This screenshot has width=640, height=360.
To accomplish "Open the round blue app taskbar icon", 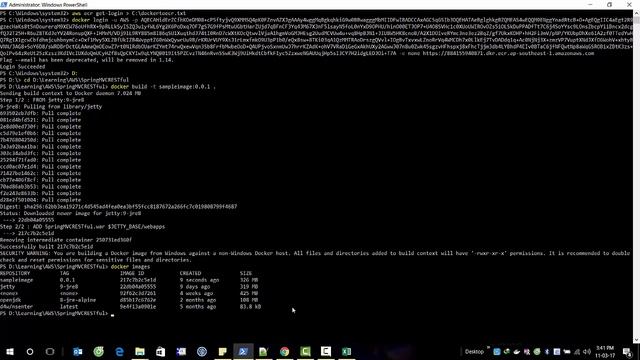I will point(202,351).
